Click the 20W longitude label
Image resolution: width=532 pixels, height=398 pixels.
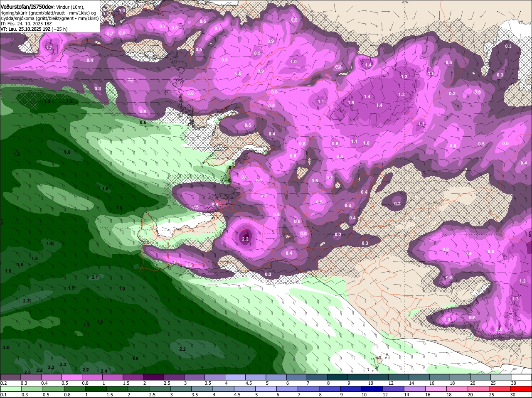(405, 2)
